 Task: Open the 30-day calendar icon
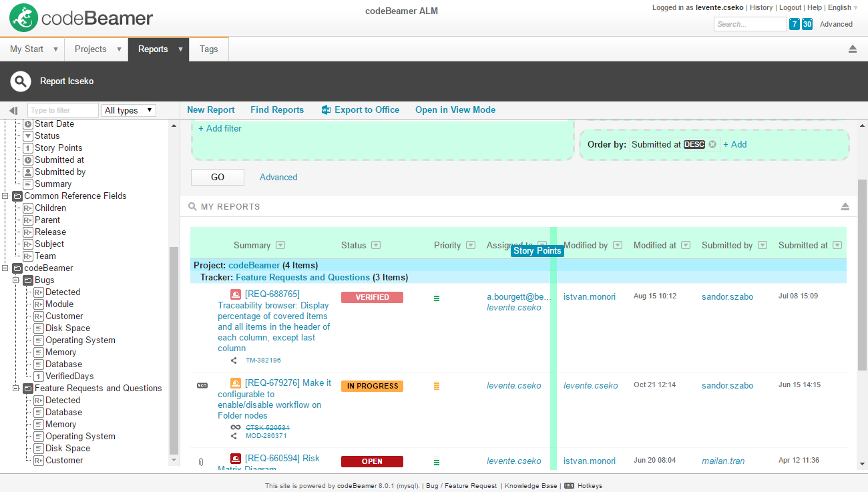[x=807, y=24]
